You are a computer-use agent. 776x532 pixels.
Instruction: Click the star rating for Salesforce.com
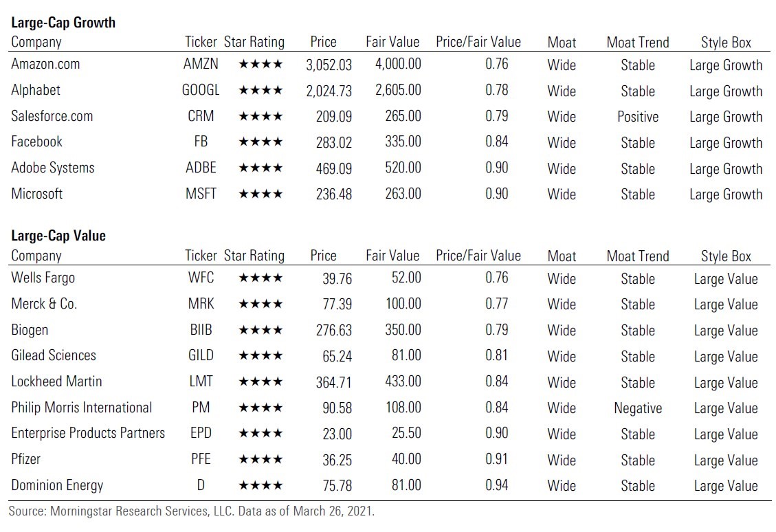click(260, 117)
